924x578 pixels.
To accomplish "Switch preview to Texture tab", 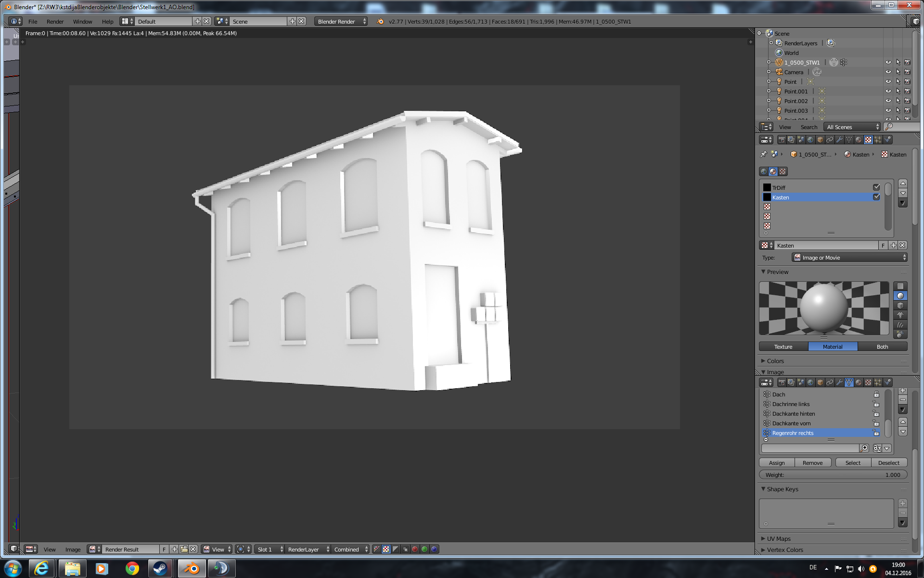I will 783,347.
